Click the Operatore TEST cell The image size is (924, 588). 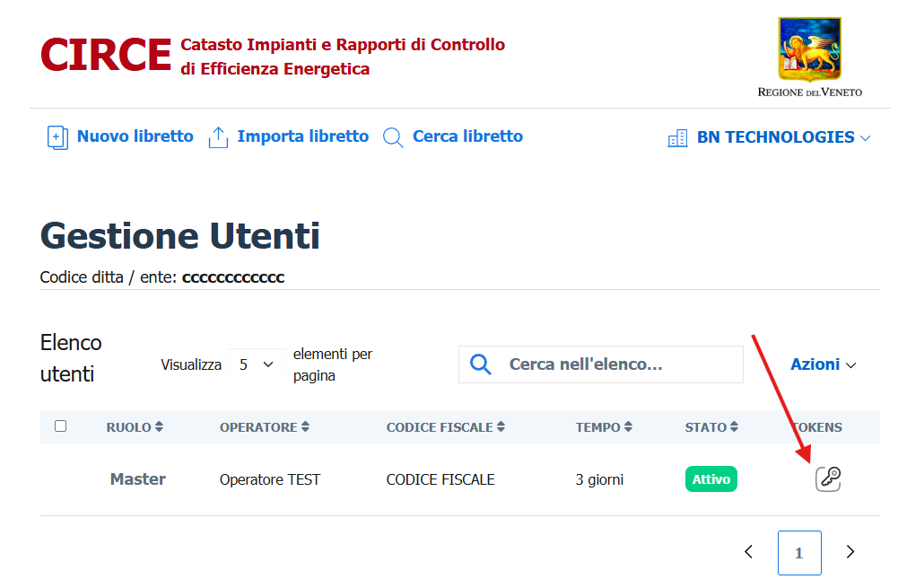pyautogui.click(x=270, y=479)
